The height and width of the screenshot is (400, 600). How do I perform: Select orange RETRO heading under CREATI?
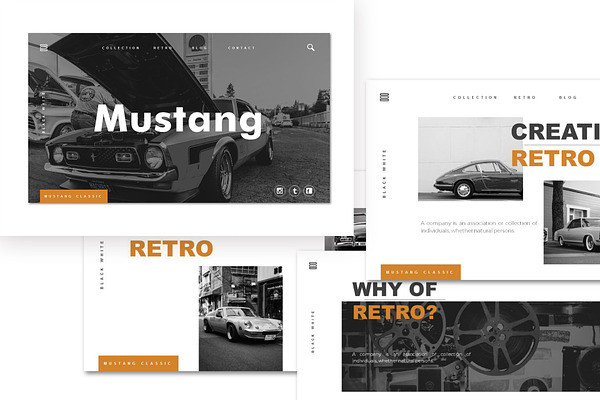point(553,158)
